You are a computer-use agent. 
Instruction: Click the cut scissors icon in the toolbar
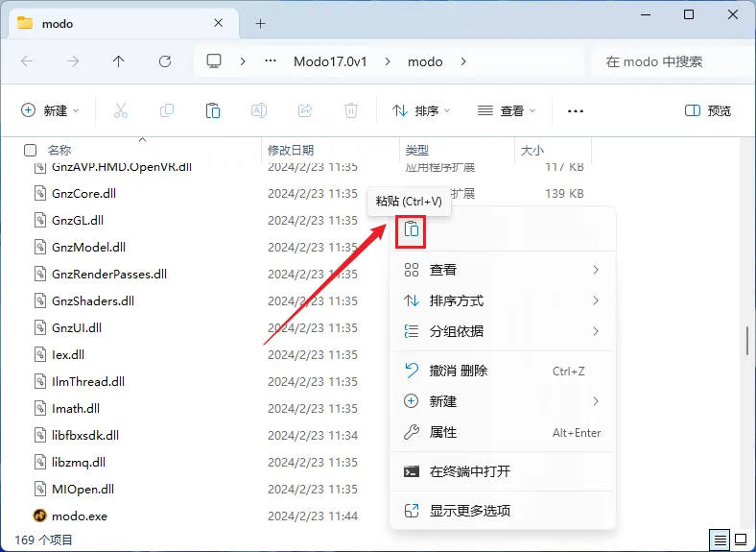pos(121,111)
